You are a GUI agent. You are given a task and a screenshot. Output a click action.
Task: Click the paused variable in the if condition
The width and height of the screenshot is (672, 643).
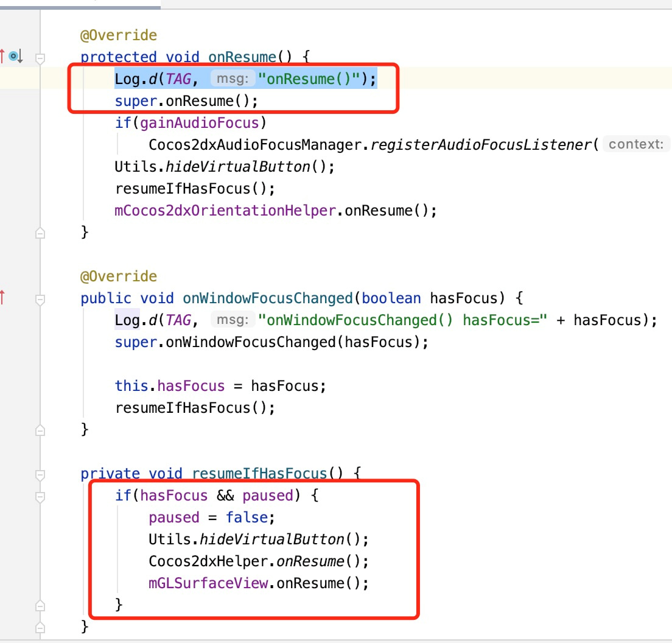[268, 496]
